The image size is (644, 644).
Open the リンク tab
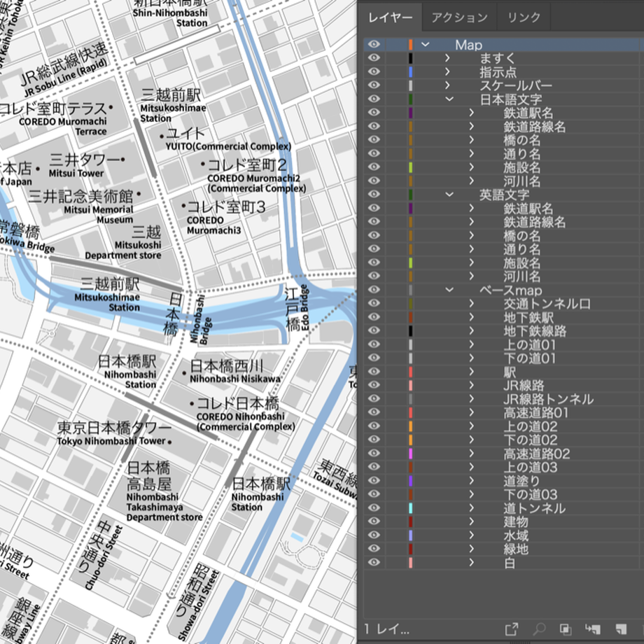point(524,17)
